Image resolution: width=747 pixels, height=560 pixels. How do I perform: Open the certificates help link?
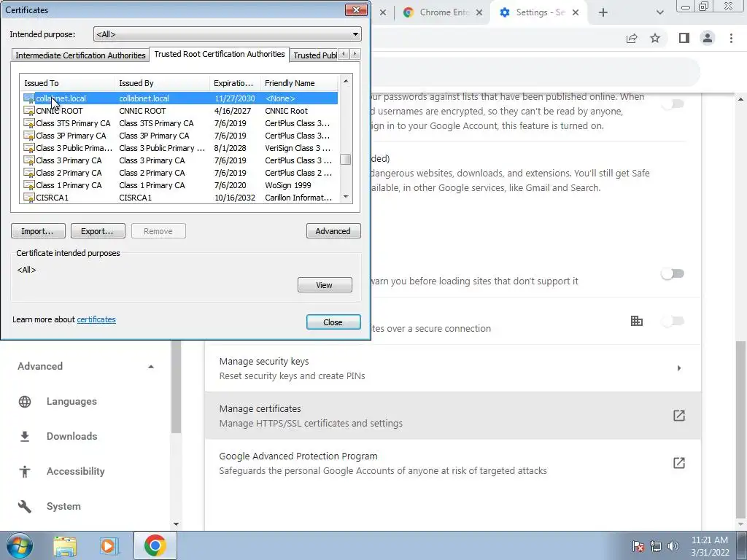coord(96,319)
